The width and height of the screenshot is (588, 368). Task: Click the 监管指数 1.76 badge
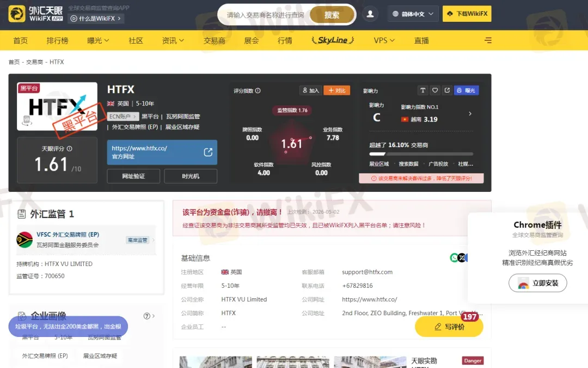[x=292, y=110]
